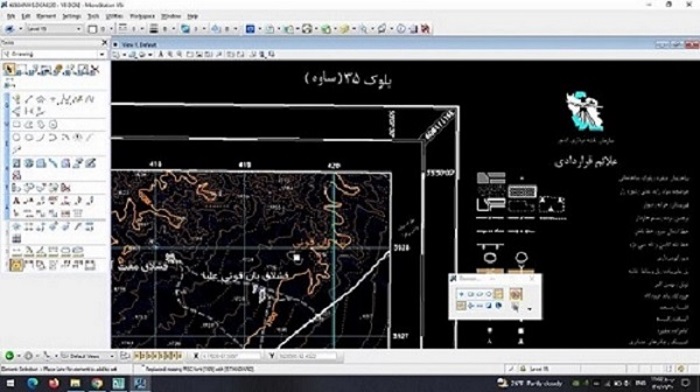Image resolution: width=700 pixels, height=392 pixels.
Task: Open Microsoft Edge from the taskbar
Action: tap(33, 383)
